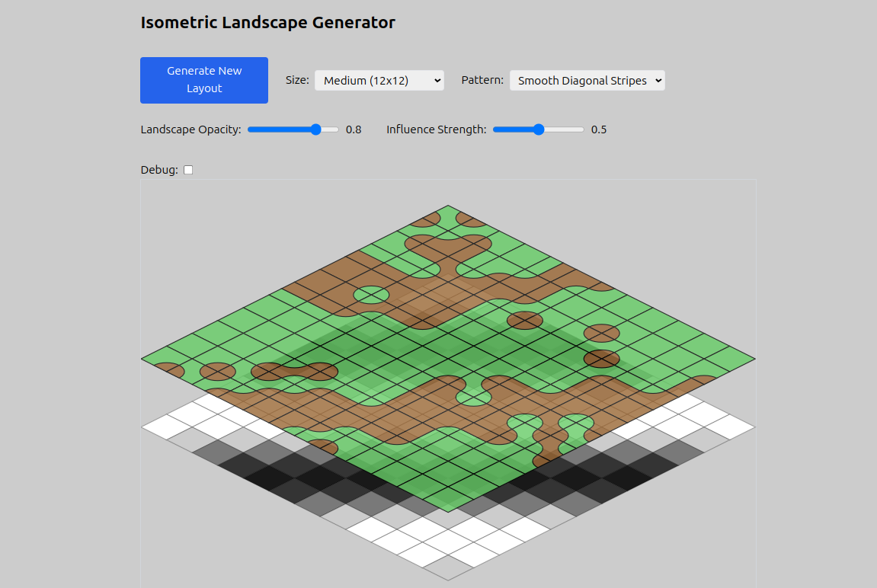877x588 pixels.
Task: Adjust the Landscape Opacity slider
Action: pos(293,129)
